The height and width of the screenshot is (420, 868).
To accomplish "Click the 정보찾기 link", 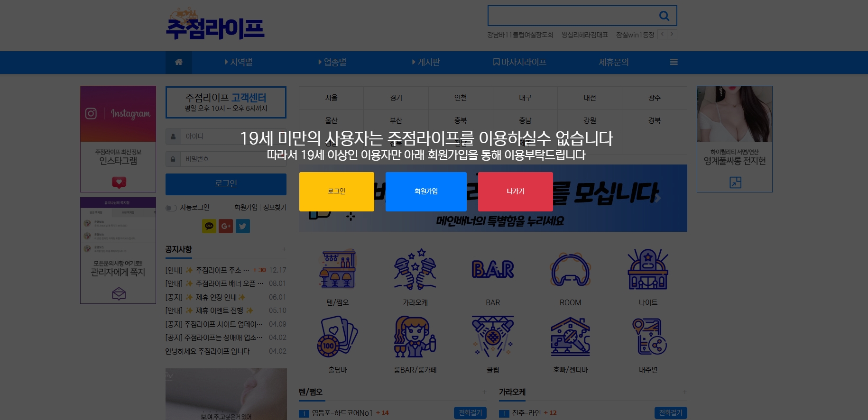I will pyautogui.click(x=275, y=208).
